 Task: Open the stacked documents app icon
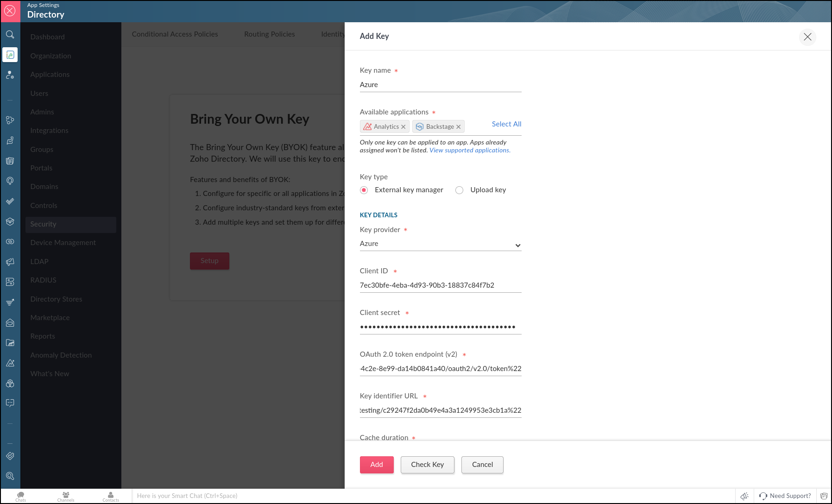[x=10, y=161]
